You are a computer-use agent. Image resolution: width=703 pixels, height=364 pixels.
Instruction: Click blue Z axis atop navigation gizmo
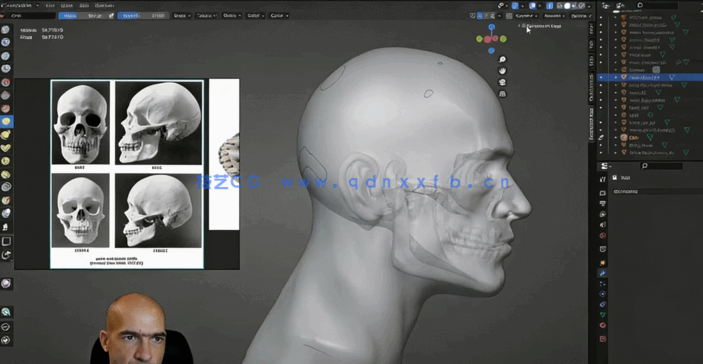[x=491, y=27]
